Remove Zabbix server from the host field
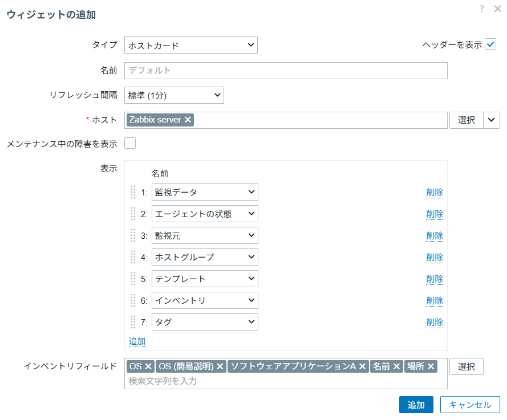 click(188, 120)
